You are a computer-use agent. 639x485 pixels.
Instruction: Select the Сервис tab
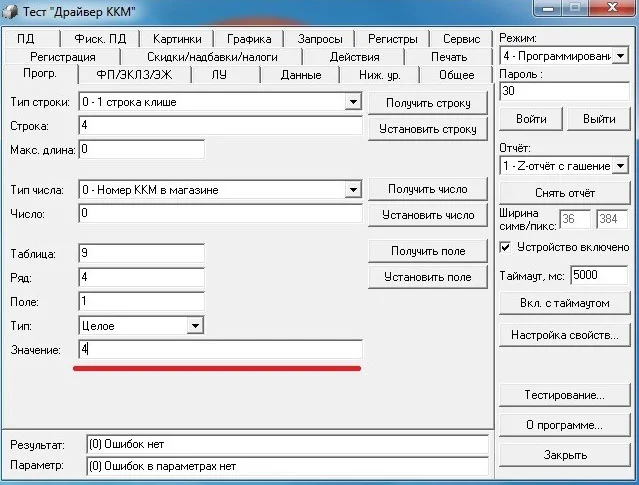(x=461, y=39)
